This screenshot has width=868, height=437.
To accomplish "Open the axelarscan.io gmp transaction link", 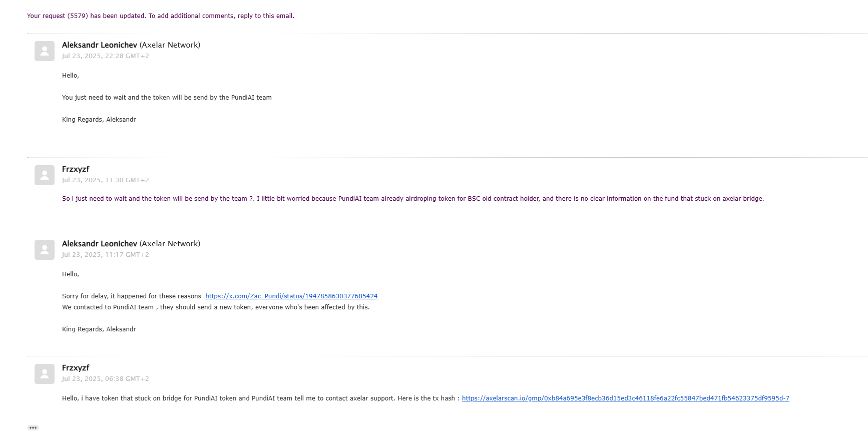I will point(625,398).
